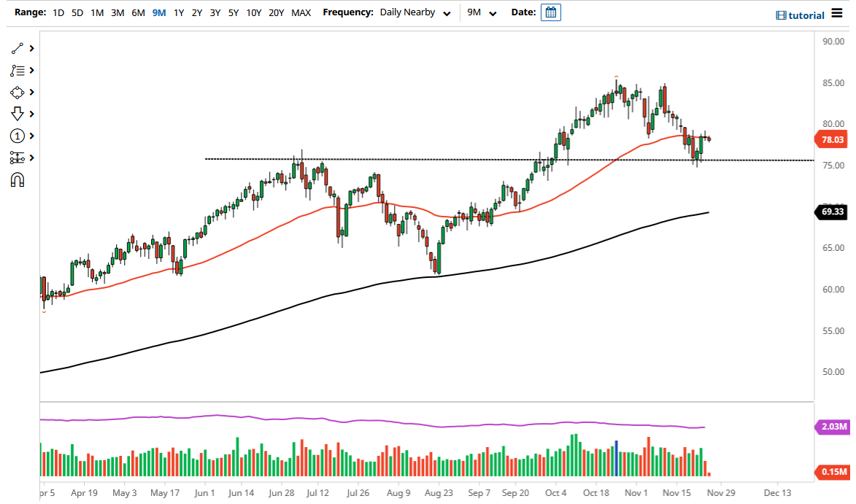Open the Frequency dropdown
The image size is (856, 504).
coord(447,12)
